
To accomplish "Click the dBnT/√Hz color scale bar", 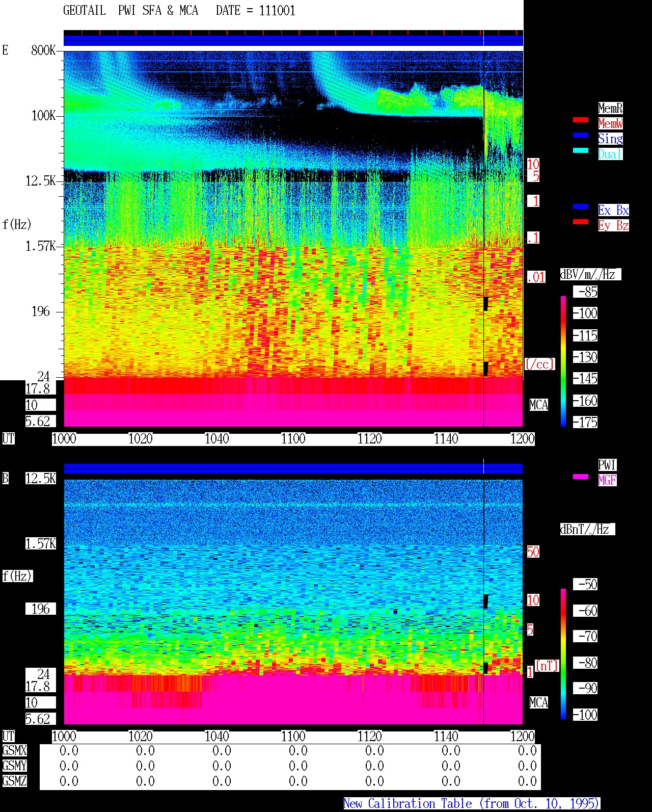I will (x=563, y=653).
